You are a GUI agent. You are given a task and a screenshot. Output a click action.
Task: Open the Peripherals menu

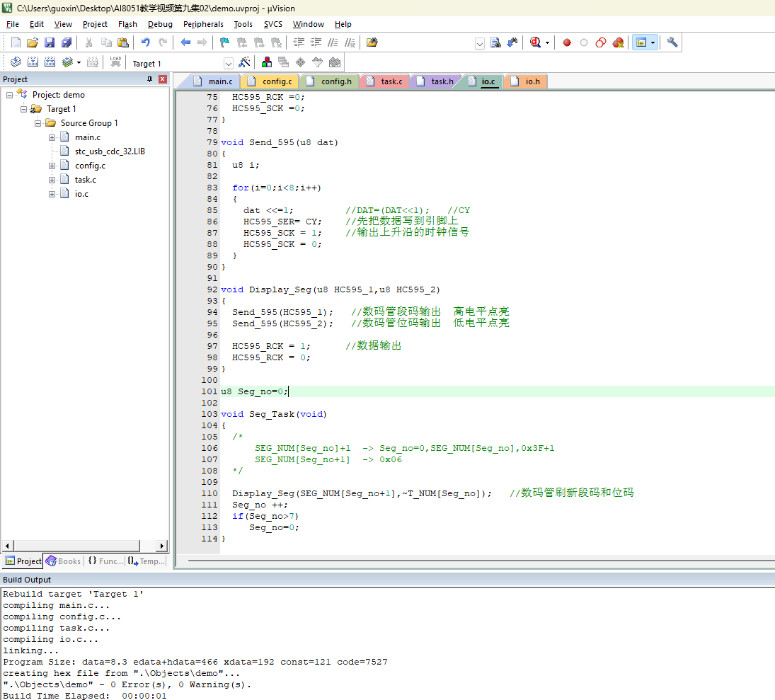203,24
